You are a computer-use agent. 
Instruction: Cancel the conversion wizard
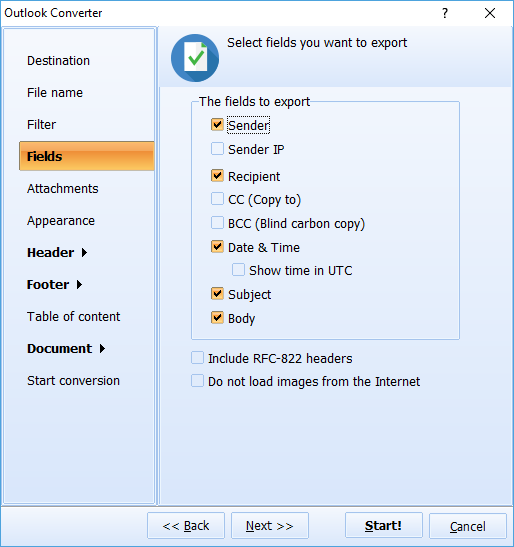pos(468,526)
